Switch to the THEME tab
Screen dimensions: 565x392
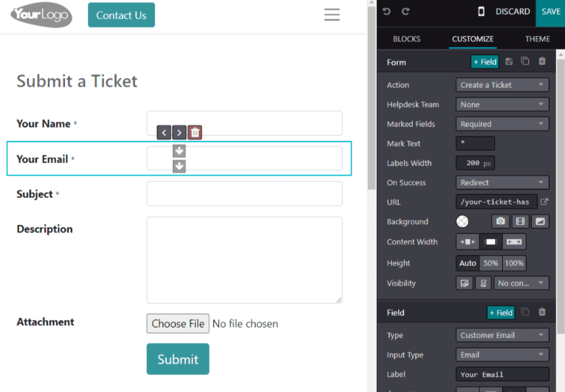point(537,39)
